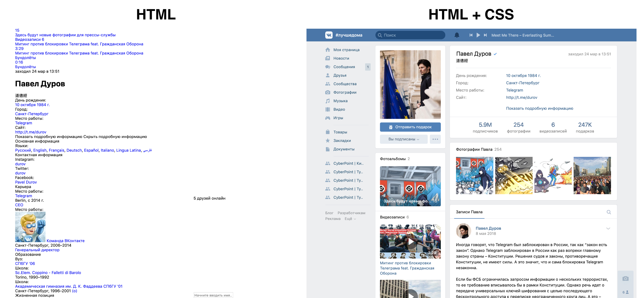Viewport: 644px width, 298px height.
Task: Click the film icon beside Видео
Action: point(327,109)
